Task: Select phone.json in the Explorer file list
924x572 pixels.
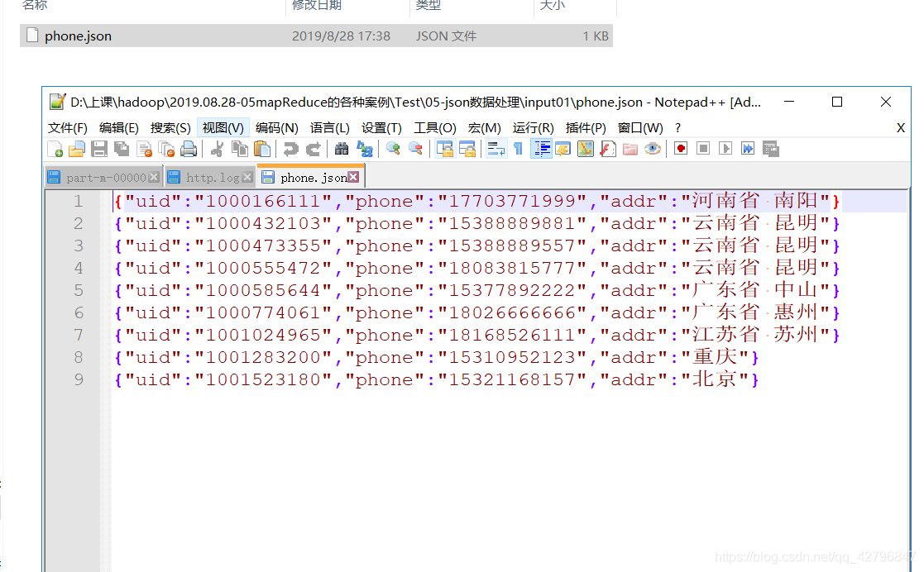Action: coord(316,36)
